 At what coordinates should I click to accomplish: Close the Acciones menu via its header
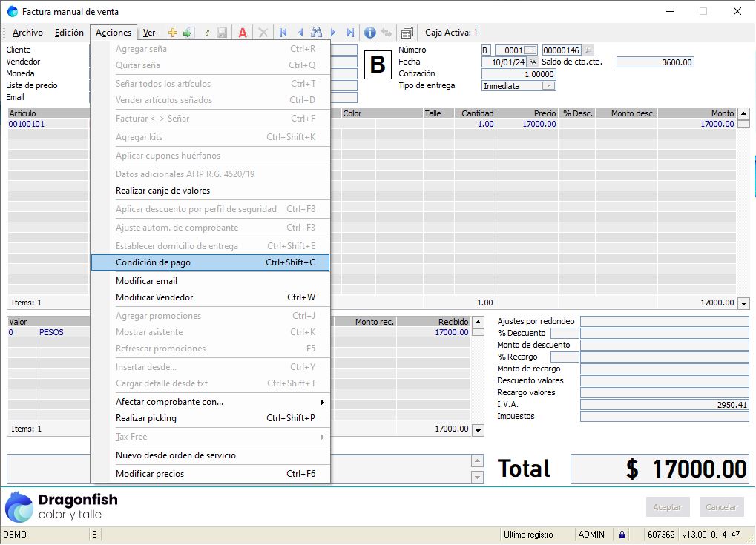tap(114, 33)
